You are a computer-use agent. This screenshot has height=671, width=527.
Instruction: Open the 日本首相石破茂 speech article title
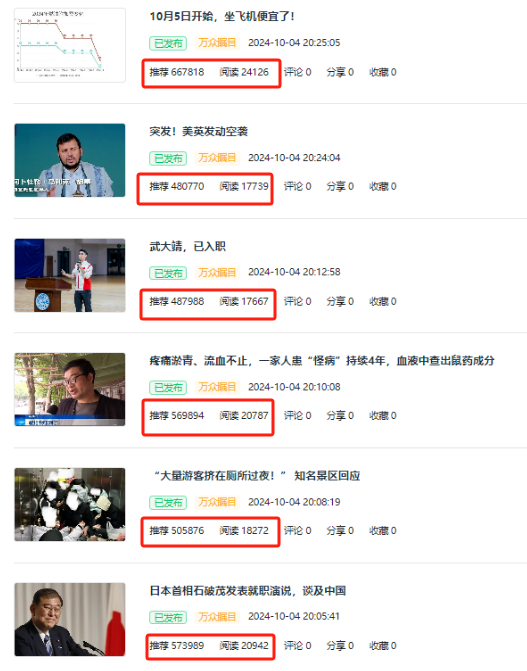point(247,591)
